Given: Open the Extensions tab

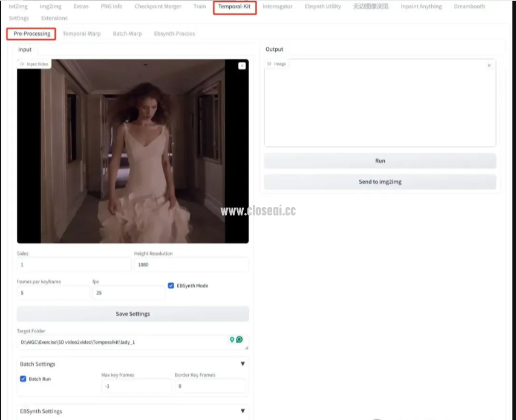Looking at the screenshot, I should tap(54, 18).
